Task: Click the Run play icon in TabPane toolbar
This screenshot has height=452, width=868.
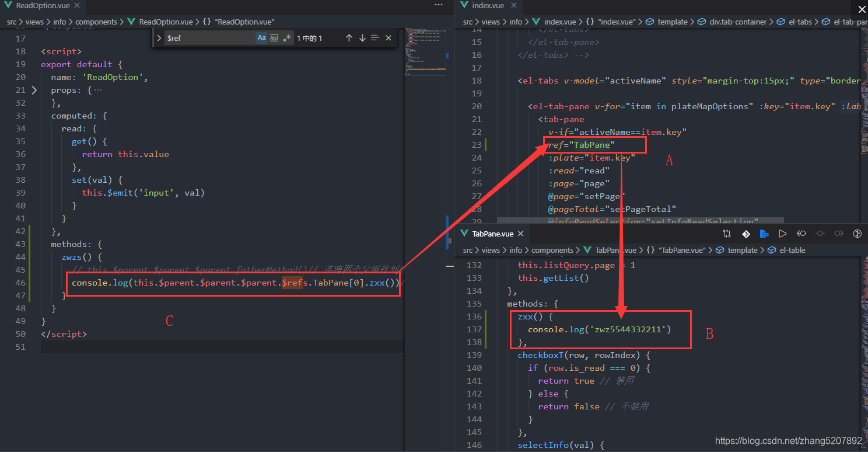Action: click(x=782, y=234)
